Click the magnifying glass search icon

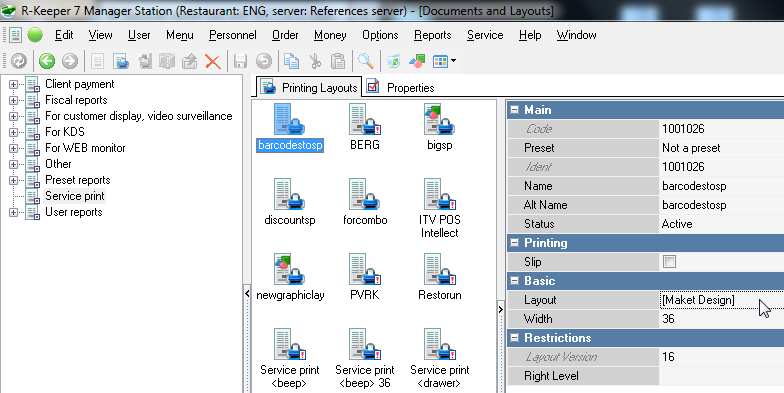pos(366,61)
